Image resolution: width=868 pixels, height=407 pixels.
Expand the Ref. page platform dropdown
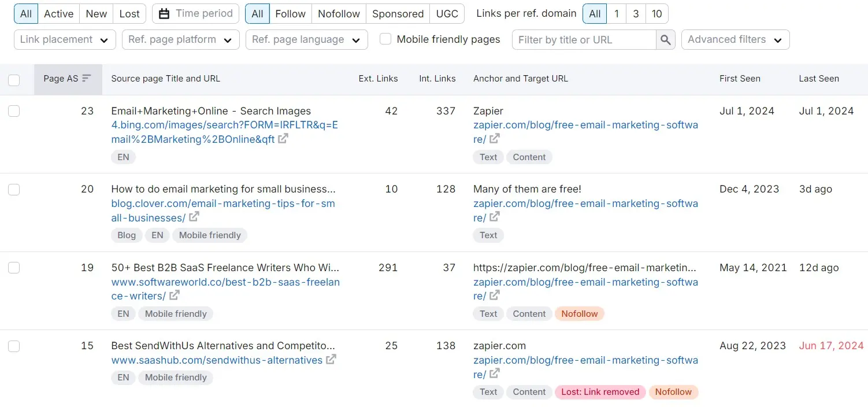180,39
